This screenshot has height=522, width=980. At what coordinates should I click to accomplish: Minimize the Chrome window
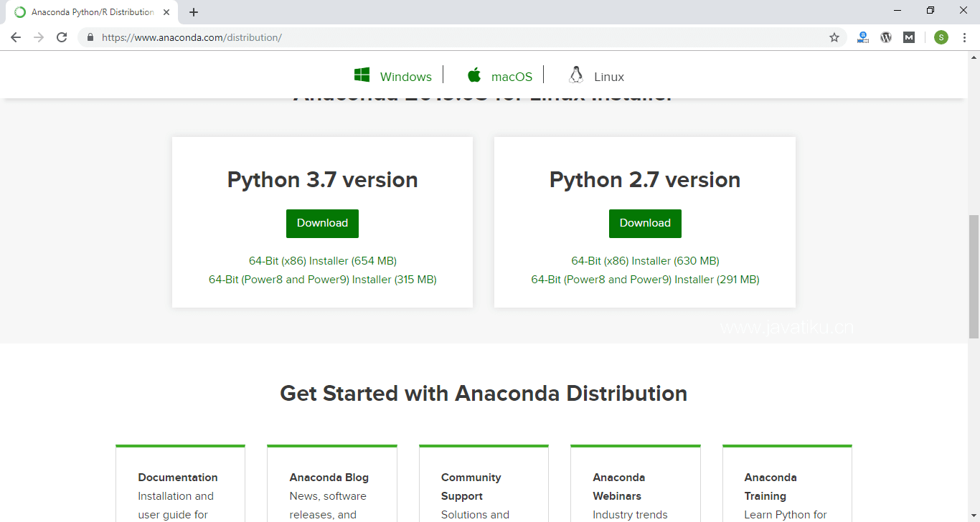point(897,10)
